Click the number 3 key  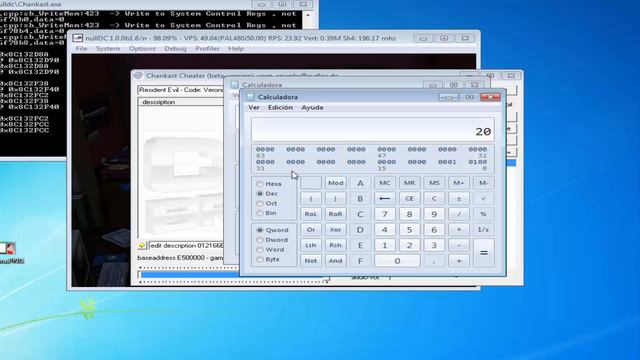(434, 245)
